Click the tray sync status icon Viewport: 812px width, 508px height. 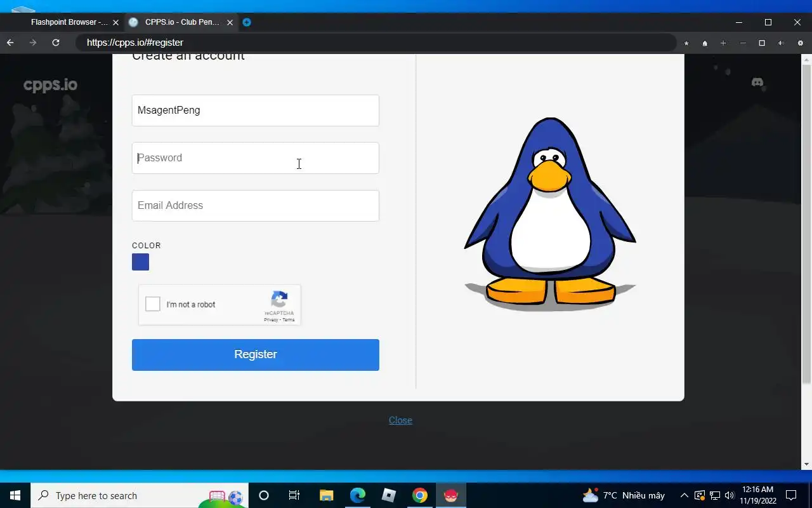pos(700,495)
